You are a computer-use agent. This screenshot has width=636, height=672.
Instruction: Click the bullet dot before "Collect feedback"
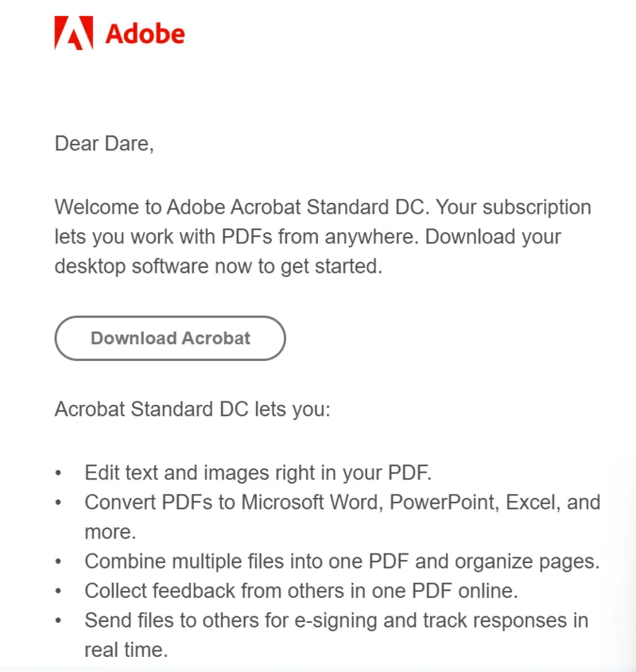[x=58, y=591]
